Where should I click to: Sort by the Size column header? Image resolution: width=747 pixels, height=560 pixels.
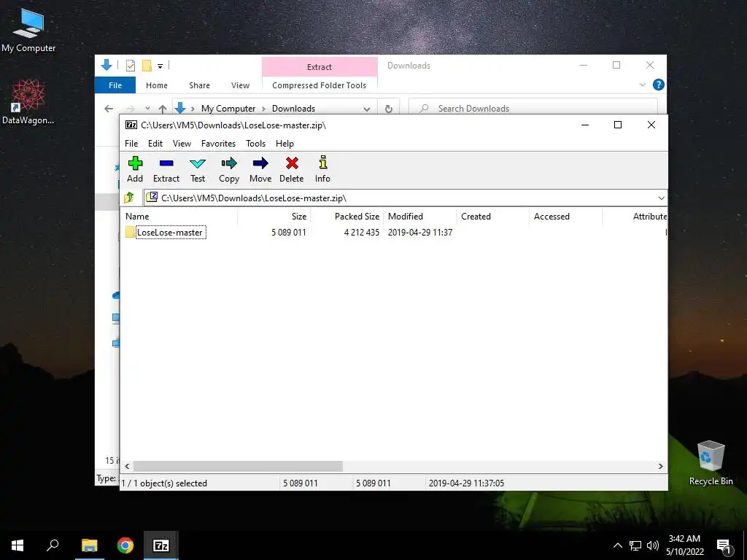click(274, 216)
